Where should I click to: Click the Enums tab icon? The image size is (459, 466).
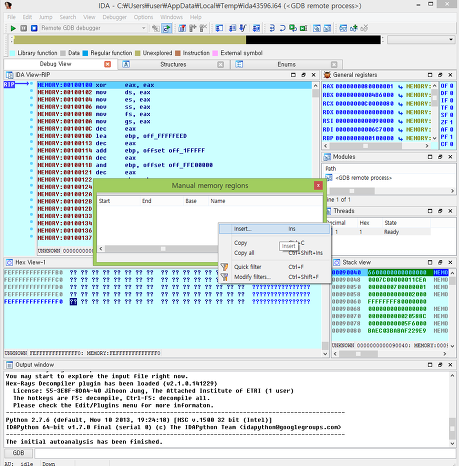[x=239, y=64]
